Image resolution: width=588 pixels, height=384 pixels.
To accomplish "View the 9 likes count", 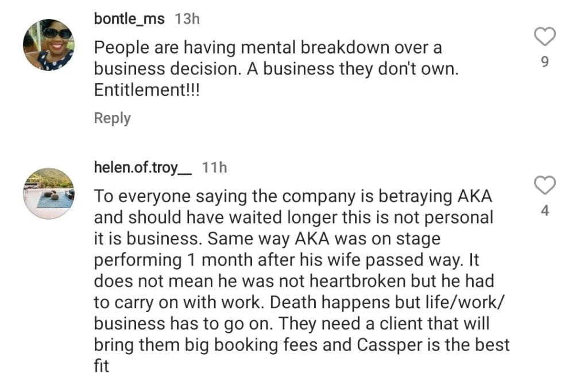I will click(545, 62).
